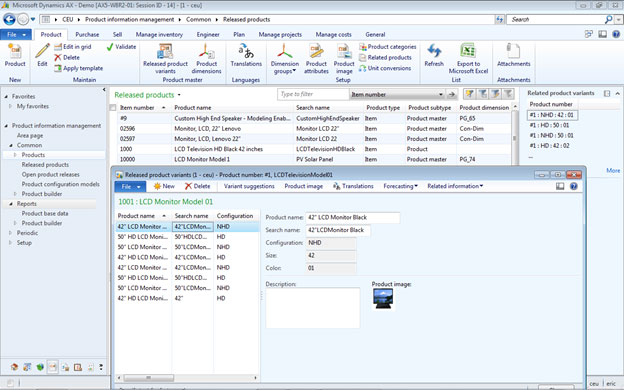This screenshot has width=624, height=390.
Task: Expand the Periodic tree node
Action: coord(11,233)
